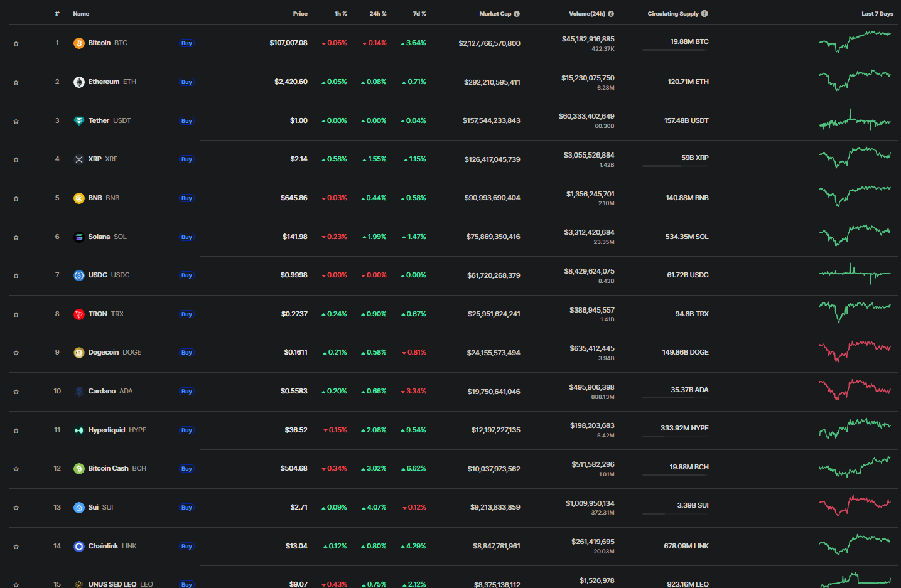Click the Buy button for Bitcoin
The image size is (901, 588).
click(186, 43)
